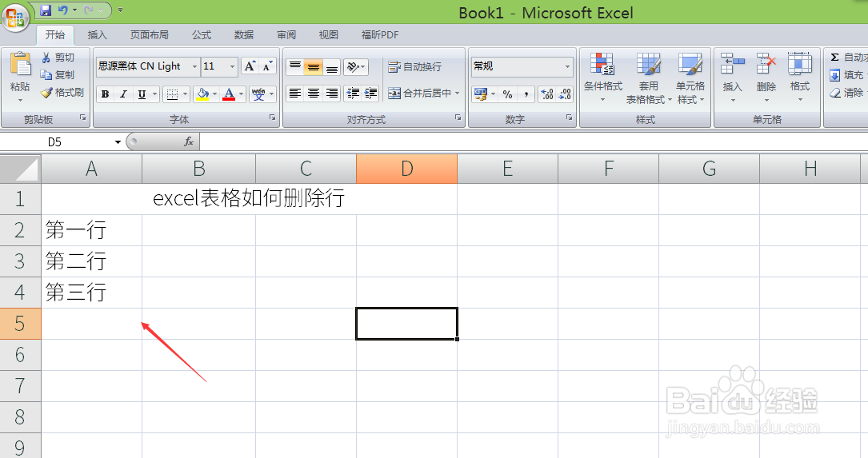
Task: Switch to the 审阅 tab
Action: pos(286,35)
